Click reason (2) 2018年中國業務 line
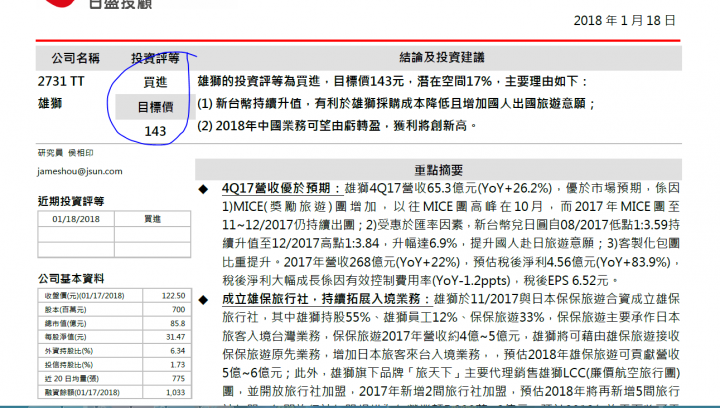Screen dimensions: 720x408 pyautogui.click(x=337, y=125)
